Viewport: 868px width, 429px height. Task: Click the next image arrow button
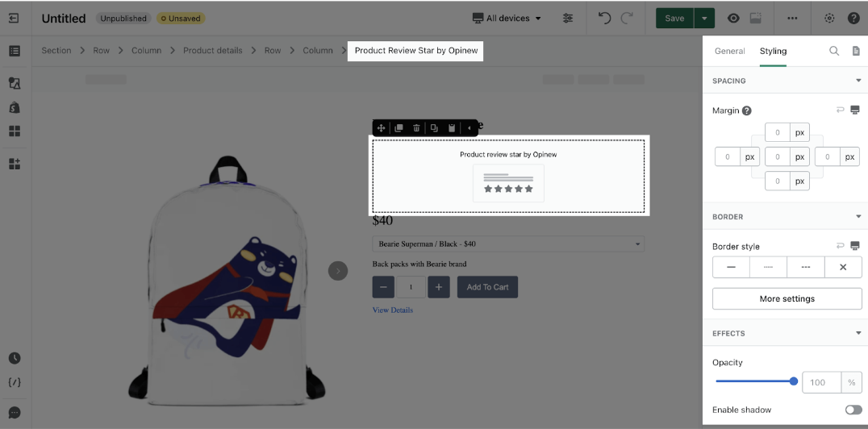[x=338, y=271]
